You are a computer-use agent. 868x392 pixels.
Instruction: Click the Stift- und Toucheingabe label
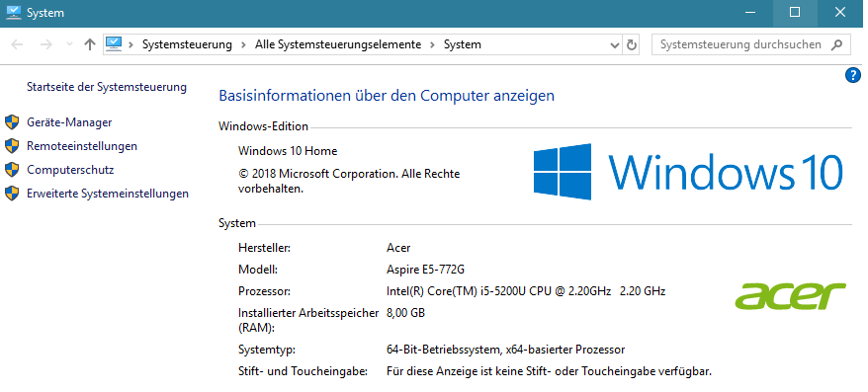click(303, 371)
